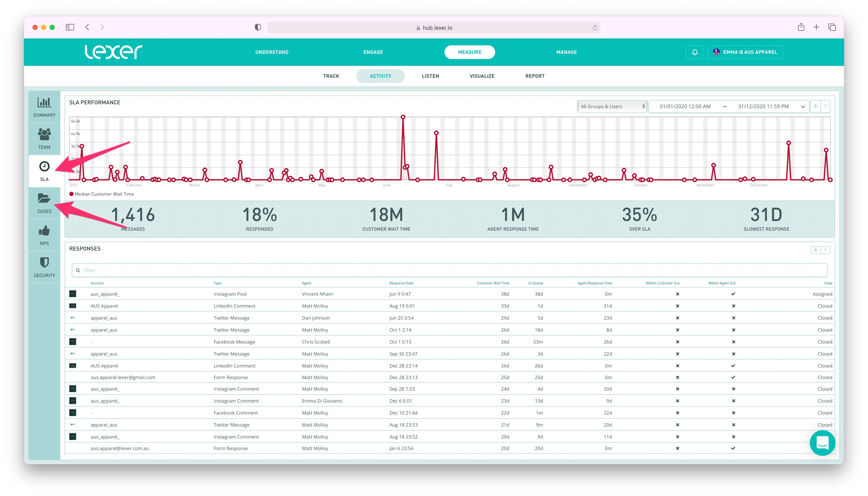Expand the All Groups & Users dropdown

612,106
